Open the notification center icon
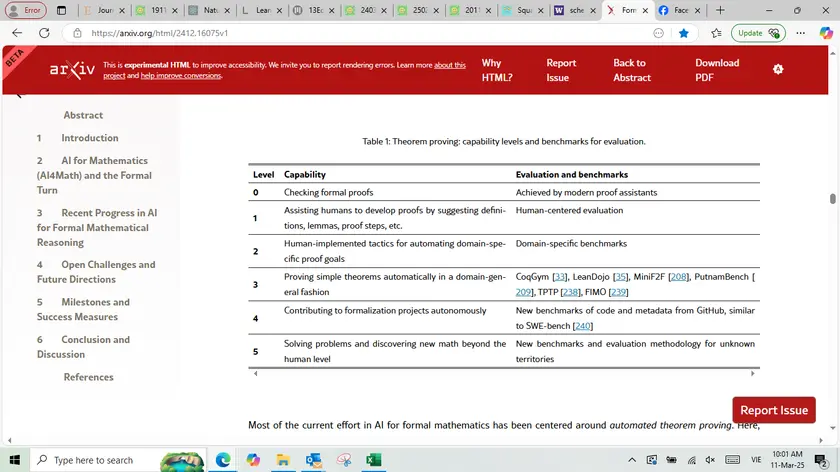Image resolution: width=840 pixels, height=472 pixels. pyautogui.click(x=820, y=460)
